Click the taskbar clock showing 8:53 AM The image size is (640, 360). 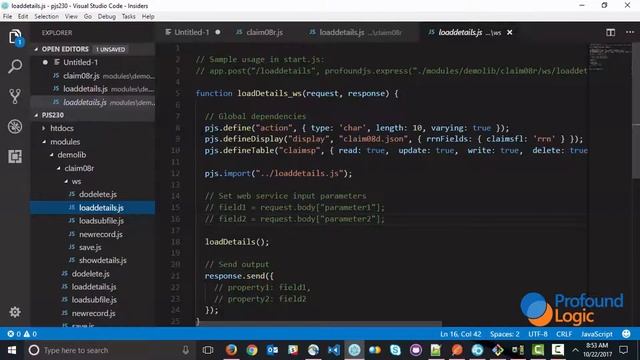coord(597,350)
